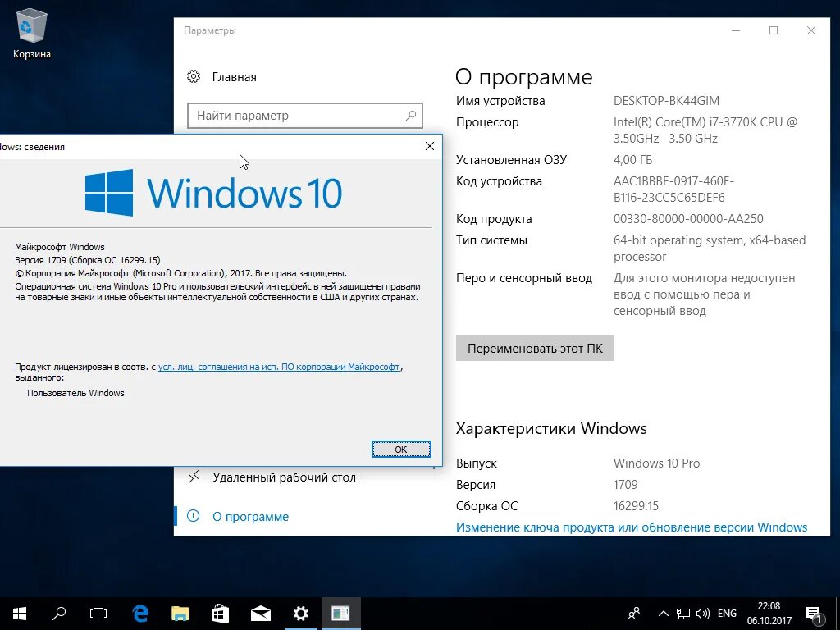
Task: Click the О программе page heading
Action: point(523,77)
